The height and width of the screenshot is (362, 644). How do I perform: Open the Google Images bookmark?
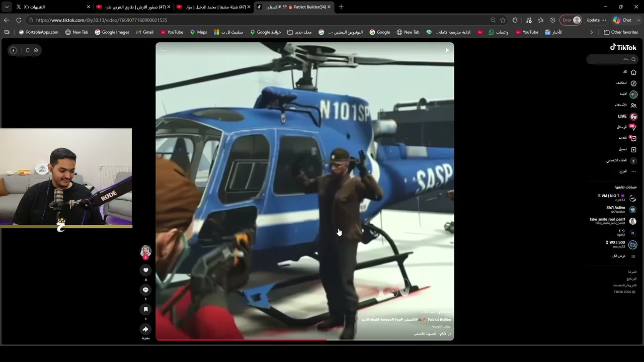112,32
